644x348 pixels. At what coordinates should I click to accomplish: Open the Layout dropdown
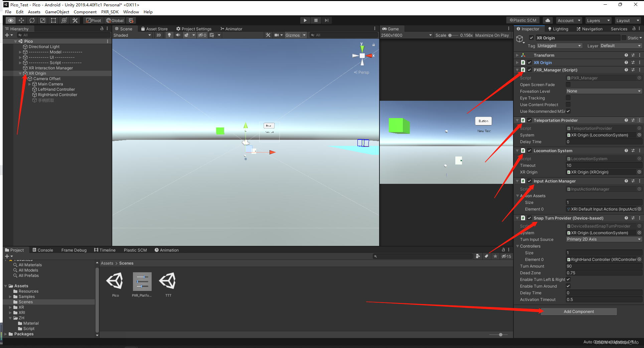(628, 20)
